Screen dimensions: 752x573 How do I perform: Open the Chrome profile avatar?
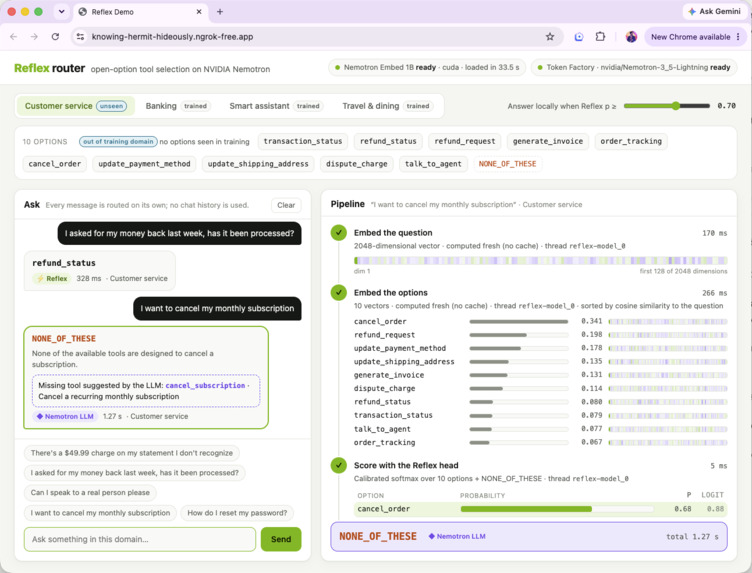pos(631,36)
